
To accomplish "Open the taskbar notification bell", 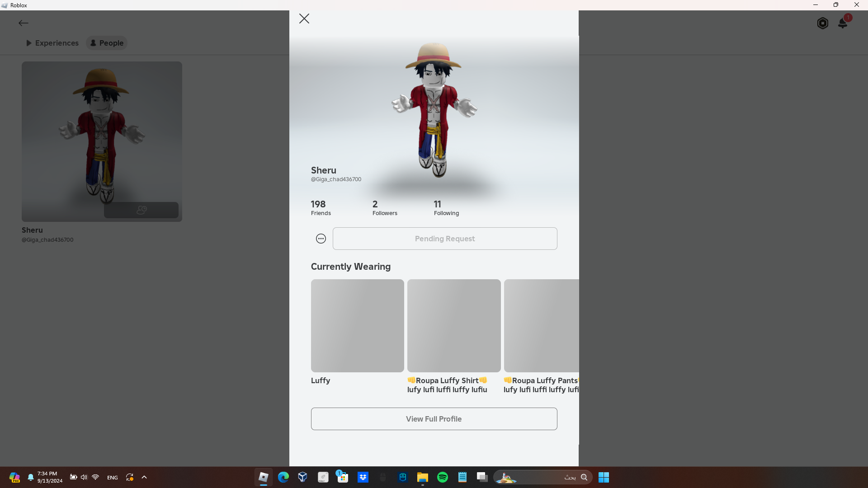I will [31, 477].
